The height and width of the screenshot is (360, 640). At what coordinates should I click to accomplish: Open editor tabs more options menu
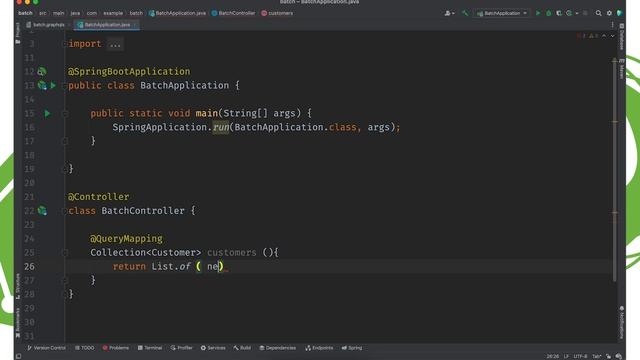coord(612,25)
